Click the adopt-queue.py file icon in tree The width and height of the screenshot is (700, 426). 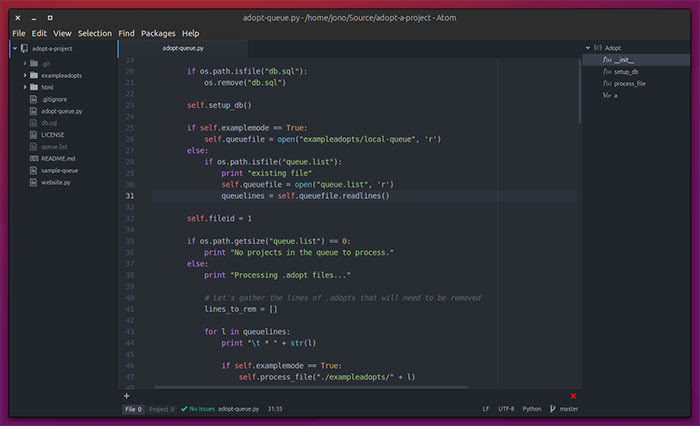click(x=33, y=111)
